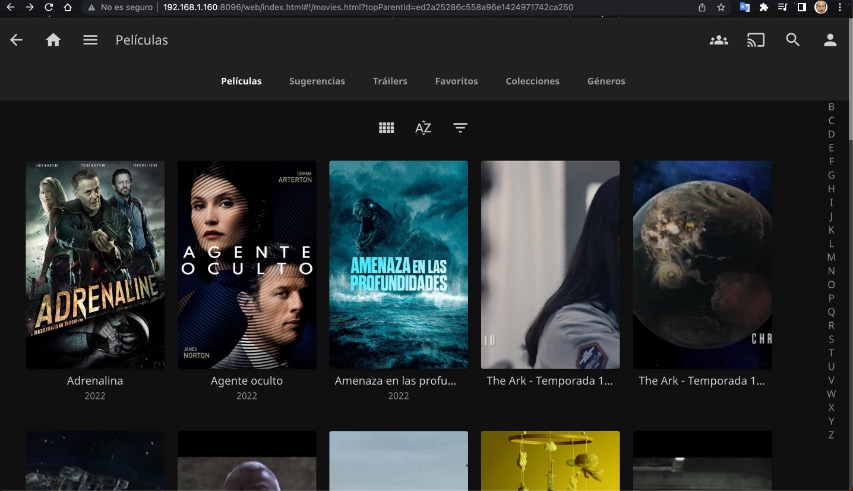
Task: Jump to letter N in alphabet picker
Action: [x=831, y=271]
